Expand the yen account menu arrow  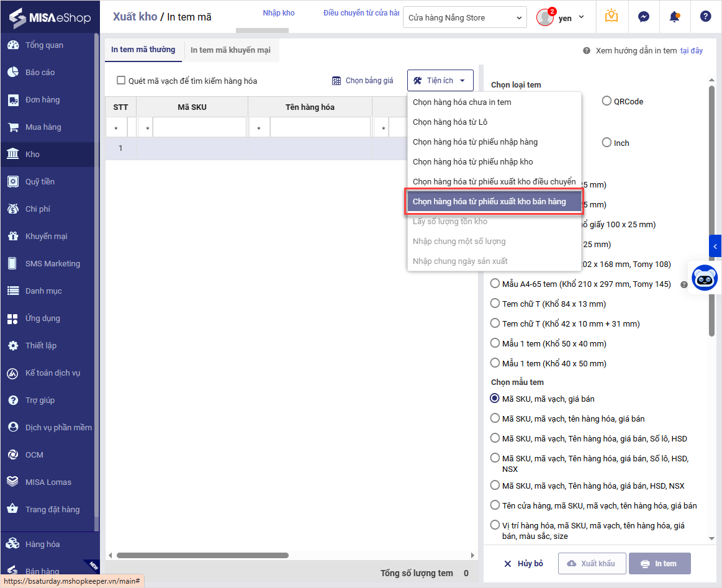pos(581,17)
